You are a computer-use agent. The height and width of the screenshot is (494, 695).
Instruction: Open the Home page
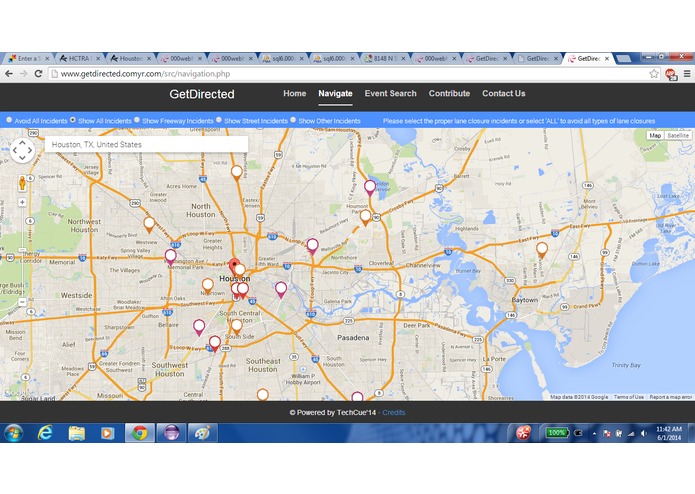[295, 93]
